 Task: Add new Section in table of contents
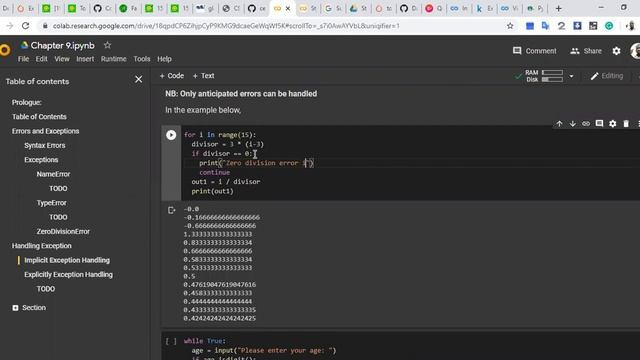point(29,308)
